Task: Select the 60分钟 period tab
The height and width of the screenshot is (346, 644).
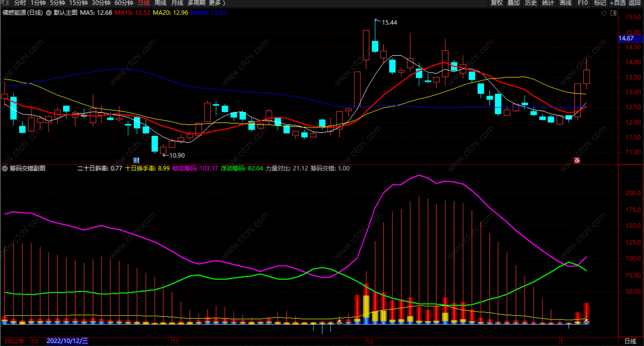Action: point(124,3)
